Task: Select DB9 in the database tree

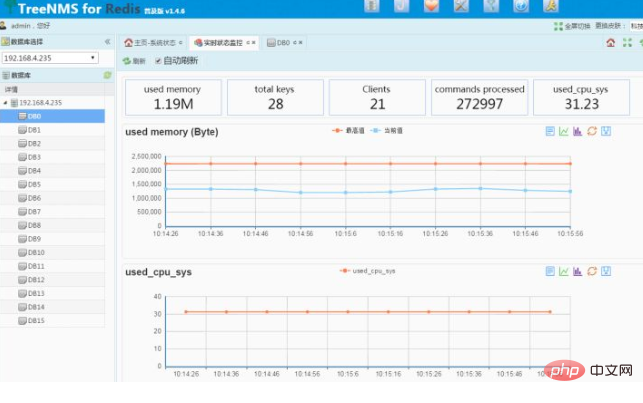Action: 52,239
